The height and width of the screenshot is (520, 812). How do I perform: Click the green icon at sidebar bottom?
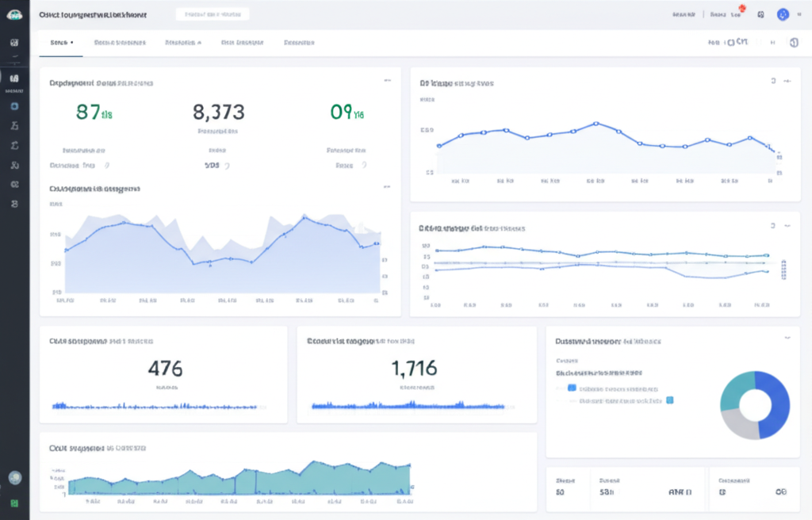(14, 503)
